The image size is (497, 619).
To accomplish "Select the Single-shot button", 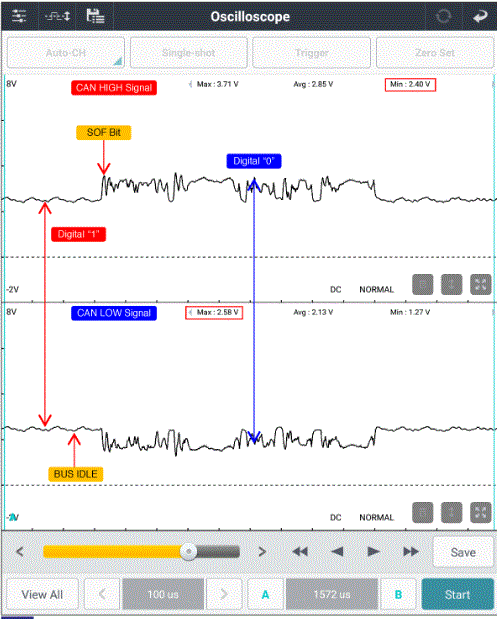I will [x=189, y=53].
